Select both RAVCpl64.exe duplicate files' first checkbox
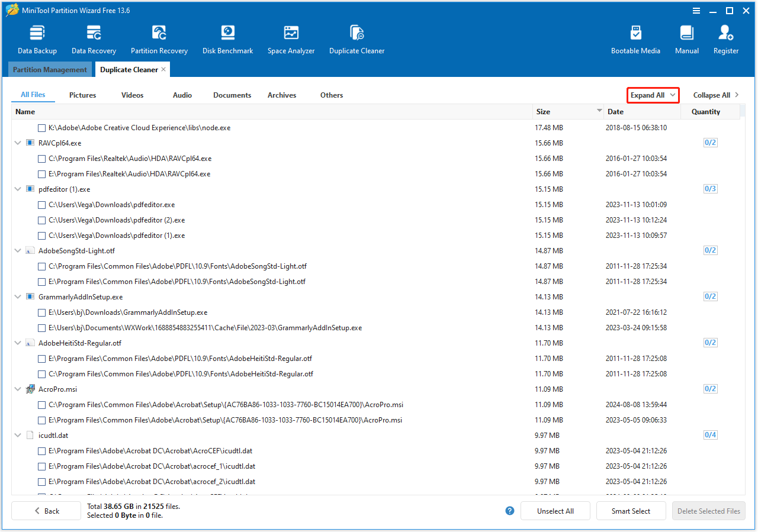Image resolution: width=758 pixels, height=532 pixels. coord(41,159)
